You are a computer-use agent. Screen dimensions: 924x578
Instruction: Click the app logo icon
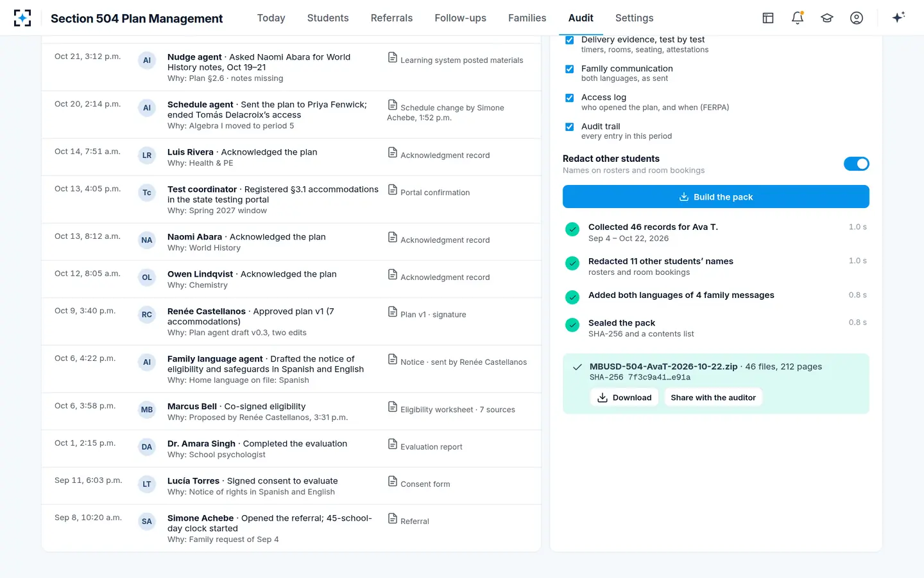point(22,18)
